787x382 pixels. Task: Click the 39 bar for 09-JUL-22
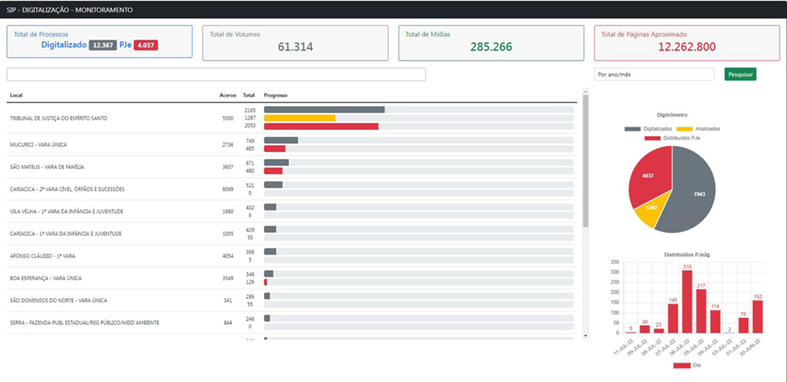pos(645,329)
